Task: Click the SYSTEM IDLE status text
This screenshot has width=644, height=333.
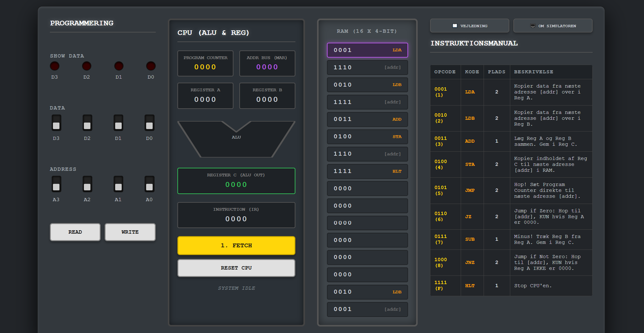Action: 236,288
